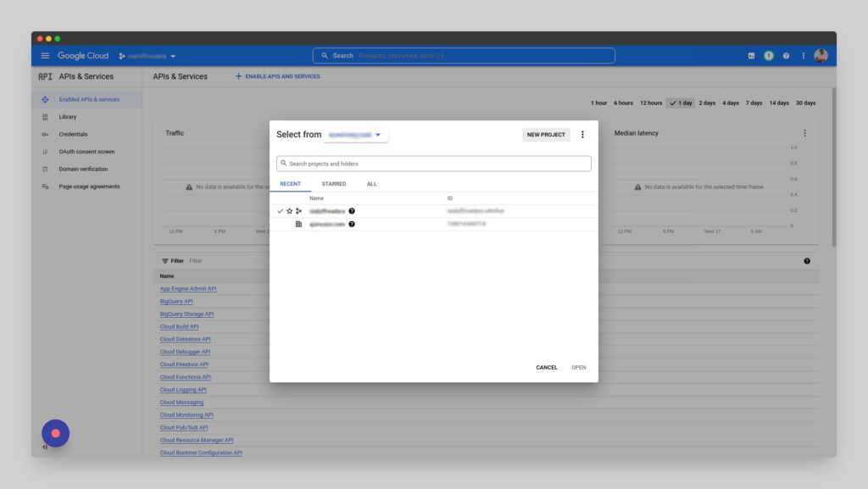Screen dimensions: 868x489
Task: Open OAuth consent screen
Action: tap(86, 152)
